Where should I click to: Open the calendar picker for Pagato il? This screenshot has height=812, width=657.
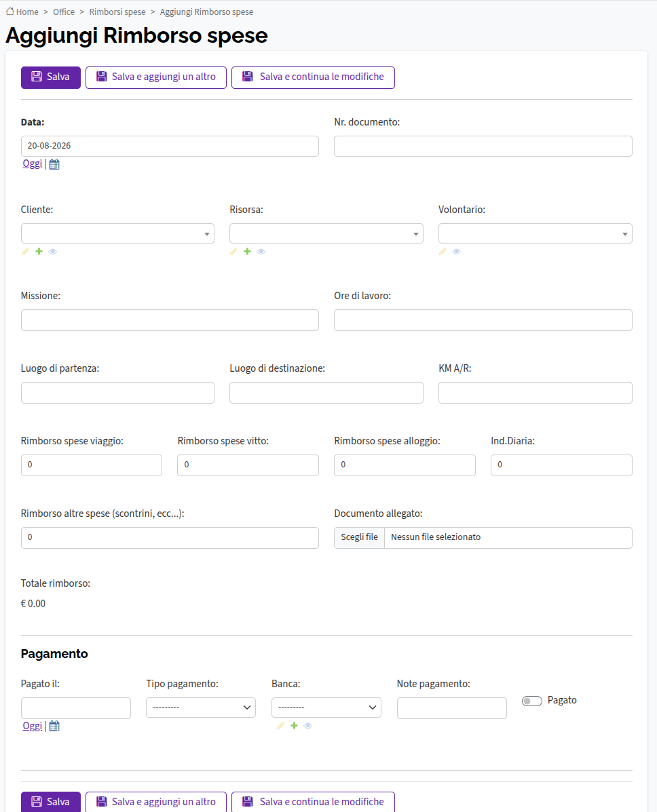coord(54,726)
